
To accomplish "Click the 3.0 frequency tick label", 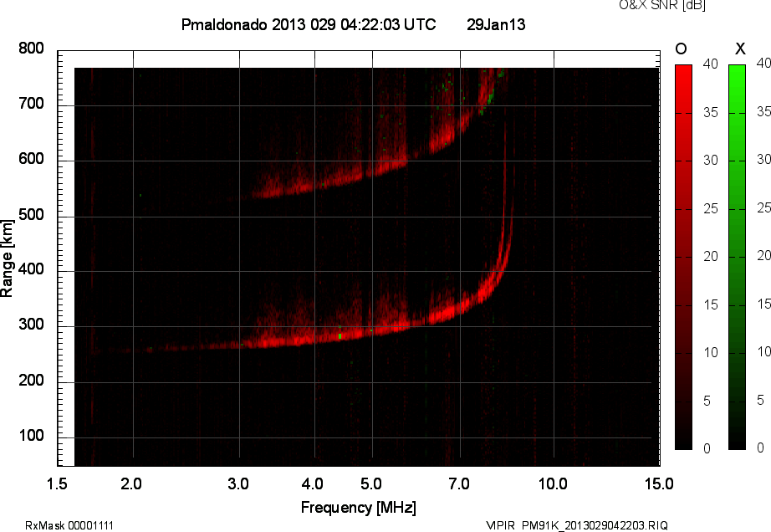I will pyautogui.click(x=238, y=483).
